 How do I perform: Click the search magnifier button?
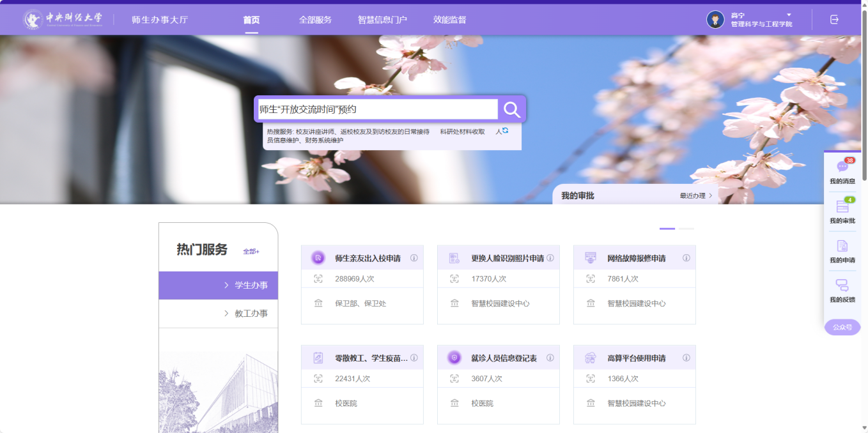(511, 109)
